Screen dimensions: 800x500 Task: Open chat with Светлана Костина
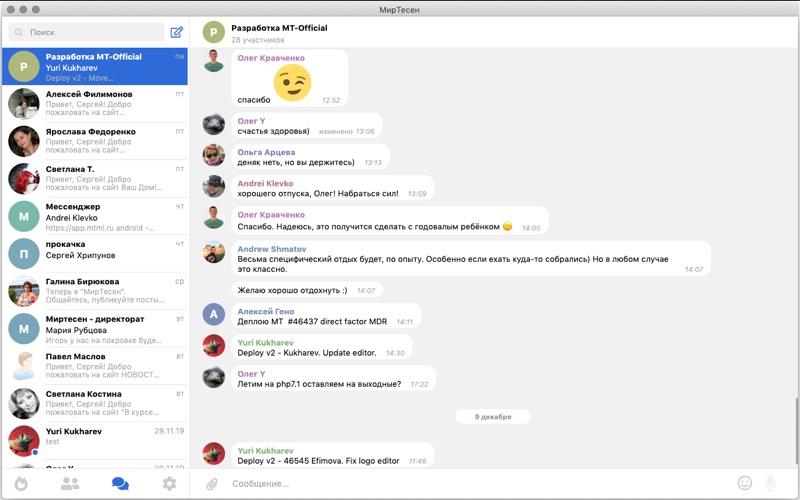pyautogui.click(x=95, y=404)
